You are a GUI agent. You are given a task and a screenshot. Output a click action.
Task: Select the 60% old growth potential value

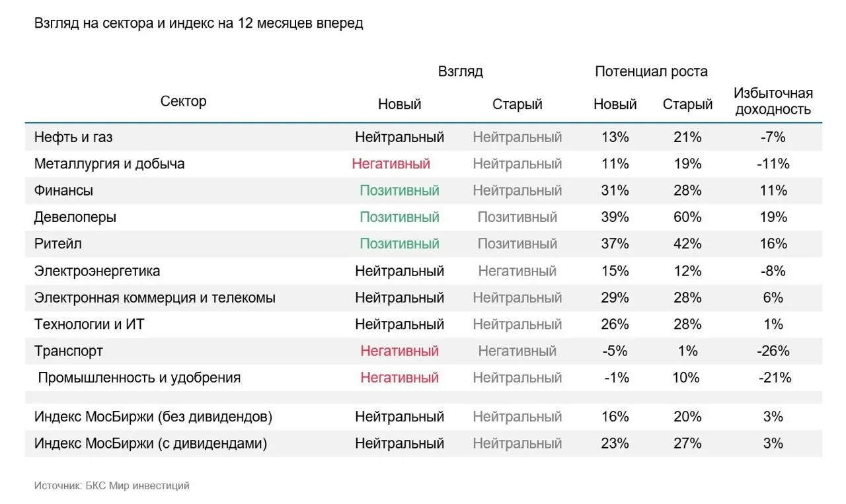(687, 217)
